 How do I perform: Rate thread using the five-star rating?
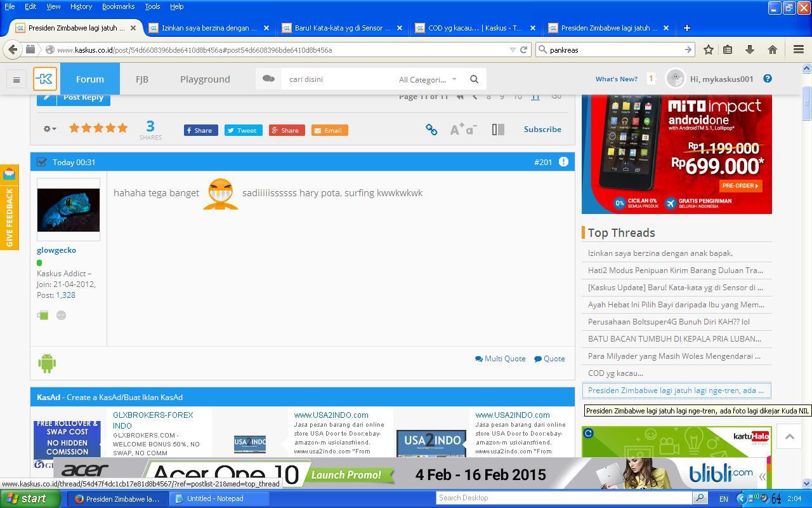98,128
